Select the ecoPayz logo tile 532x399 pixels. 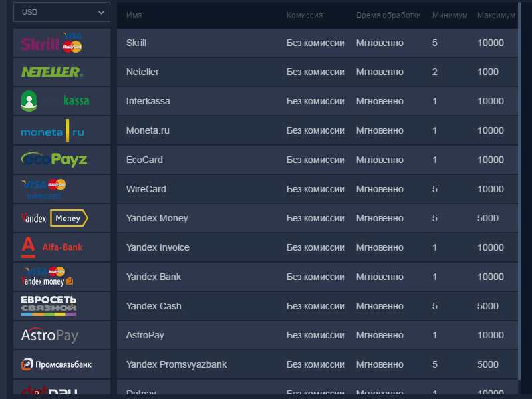[62, 160]
